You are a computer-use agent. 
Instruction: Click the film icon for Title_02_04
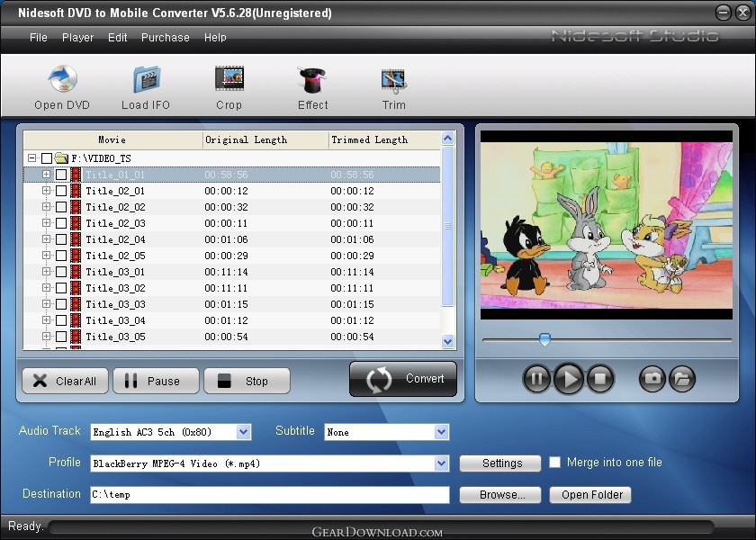tap(76, 239)
